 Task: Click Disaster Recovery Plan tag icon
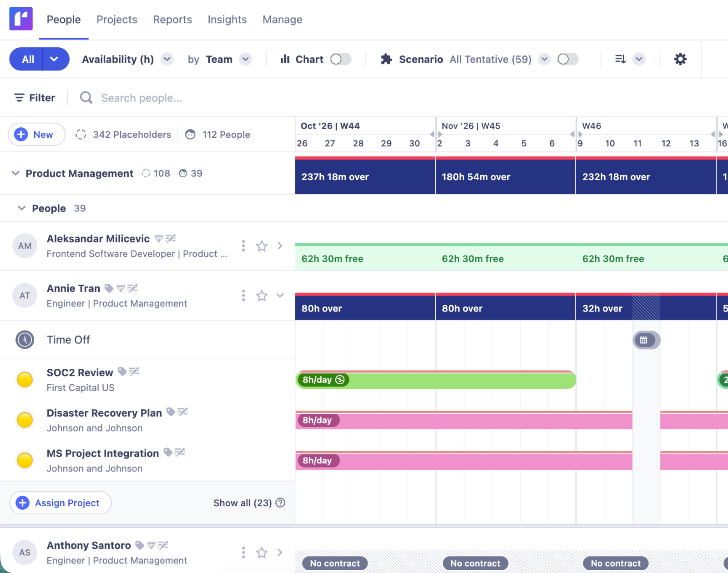tap(171, 412)
